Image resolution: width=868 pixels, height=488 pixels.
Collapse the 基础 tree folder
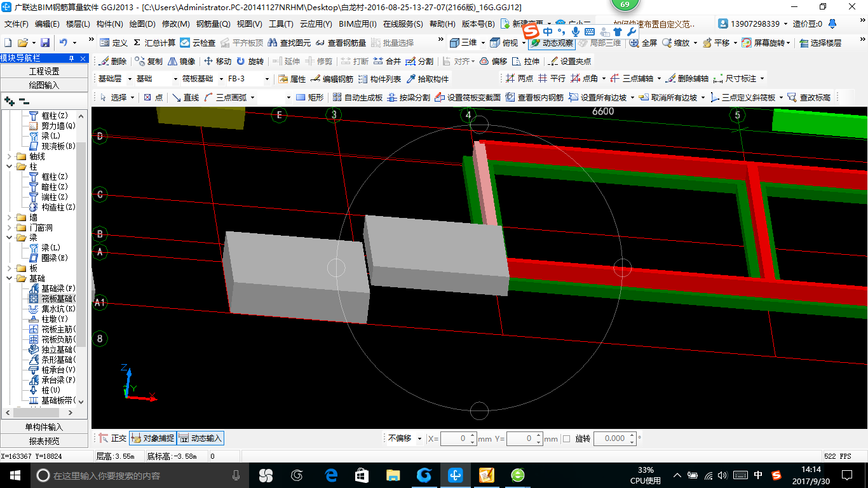pyautogui.click(x=9, y=278)
